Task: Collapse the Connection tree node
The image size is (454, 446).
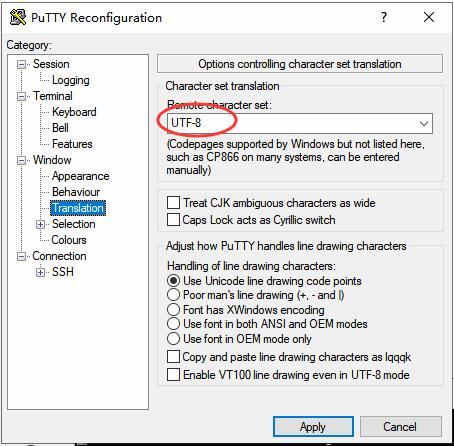Action: (21, 256)
